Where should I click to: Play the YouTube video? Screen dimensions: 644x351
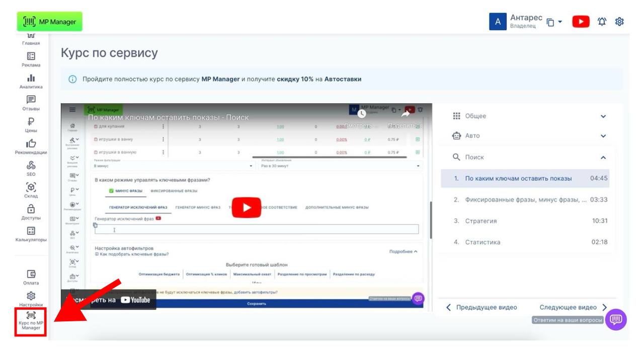coord(247,208)
